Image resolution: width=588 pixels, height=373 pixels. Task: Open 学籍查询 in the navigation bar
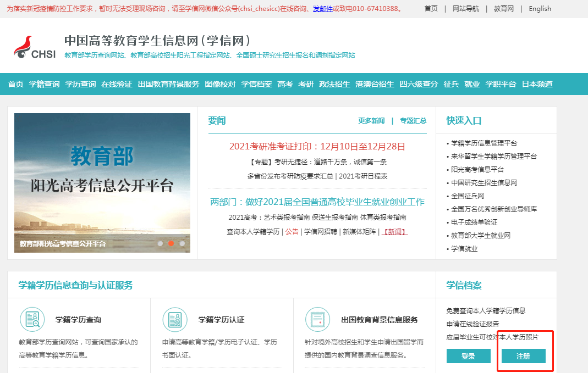[x=44, y=84]
